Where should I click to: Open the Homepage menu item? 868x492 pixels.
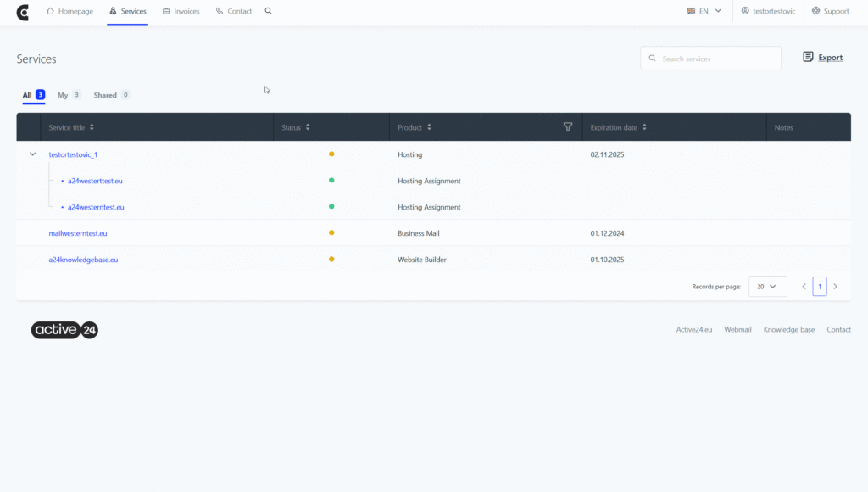[x=70, y=11]
